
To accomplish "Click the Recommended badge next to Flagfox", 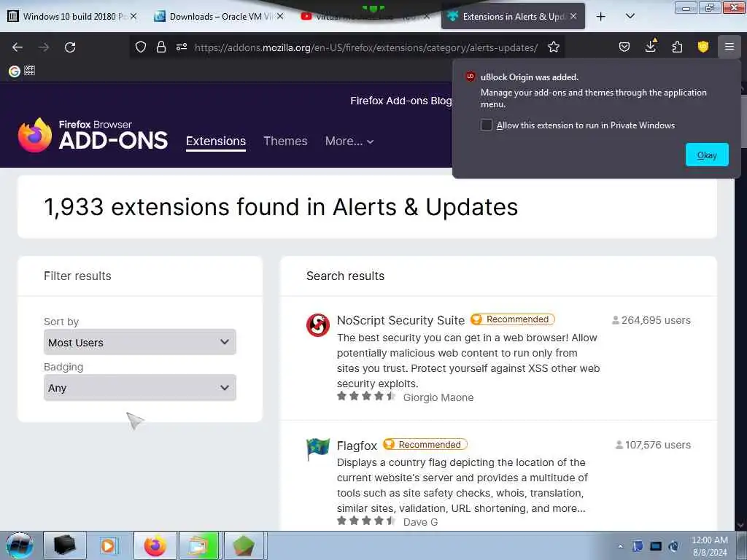I will click(425, 444).
